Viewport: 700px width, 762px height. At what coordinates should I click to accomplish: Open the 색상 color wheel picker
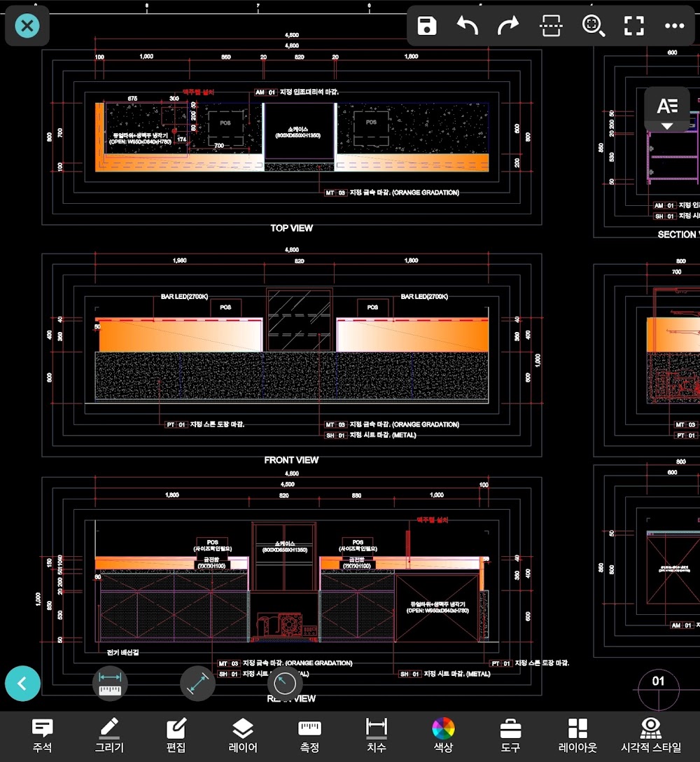[x=444, y=735]
